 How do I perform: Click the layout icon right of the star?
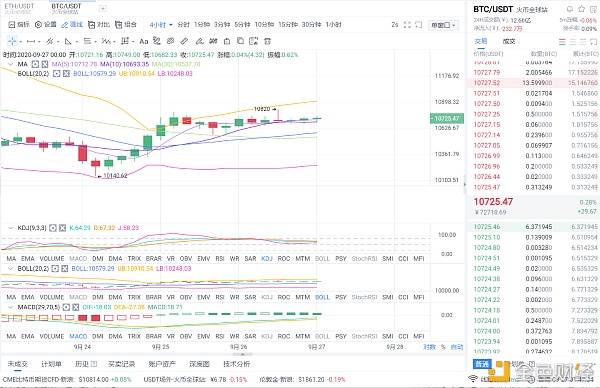593,9
